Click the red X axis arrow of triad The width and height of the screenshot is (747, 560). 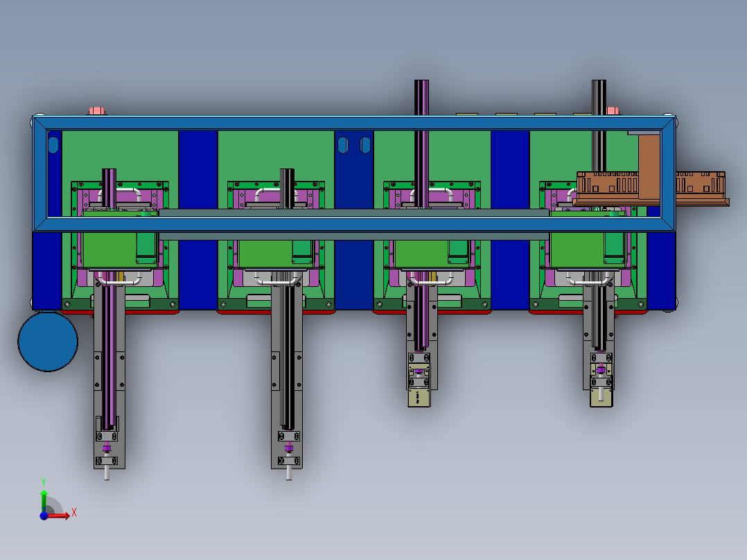click(x=60, y=516)
